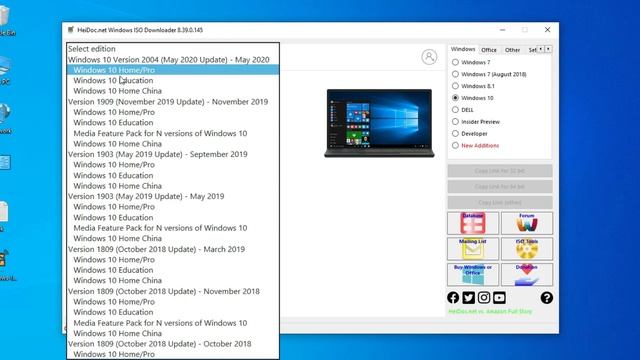Open the partially visible Set tab
640x360 pixels.
pos(531,50)
